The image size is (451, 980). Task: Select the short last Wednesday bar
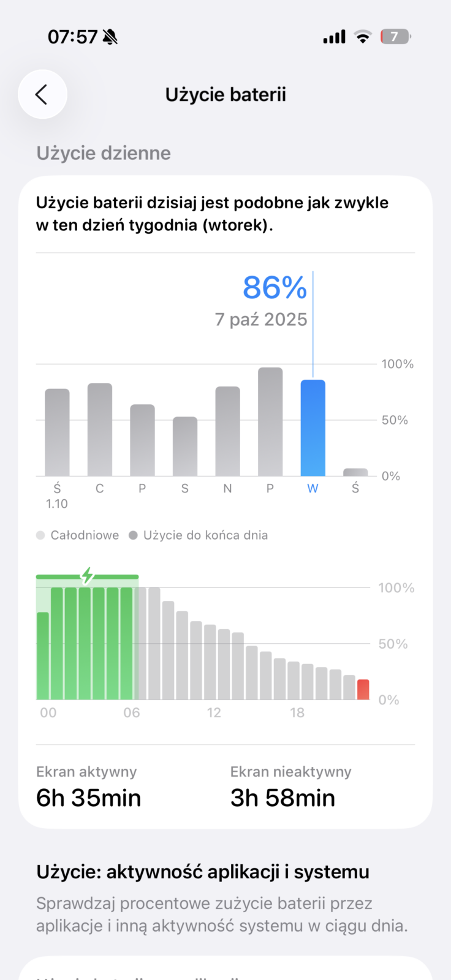(355, 472)
